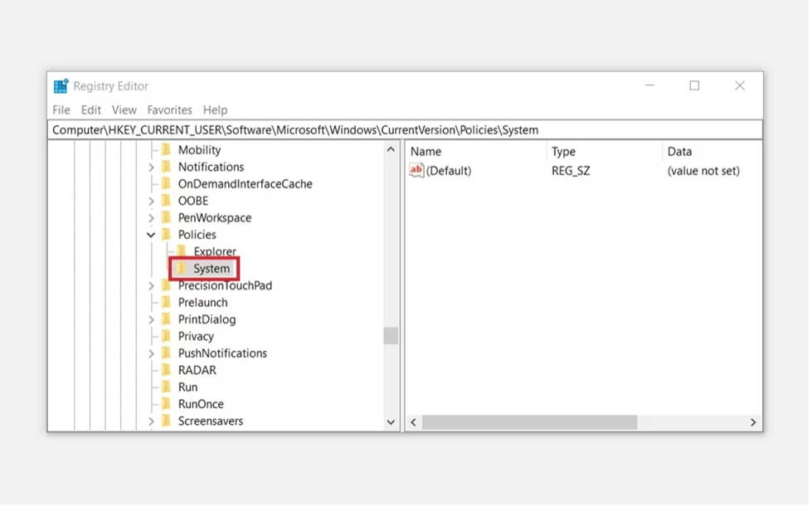Open the Favorites menu
The width and height of the screenshot is (812, 506).
[169, 110]
